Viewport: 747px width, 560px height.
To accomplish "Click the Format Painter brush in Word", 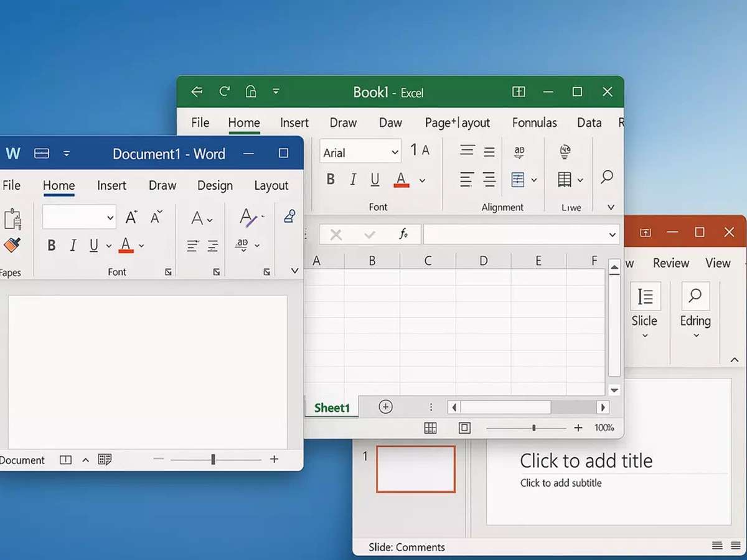I will click(x=12, y=245).
